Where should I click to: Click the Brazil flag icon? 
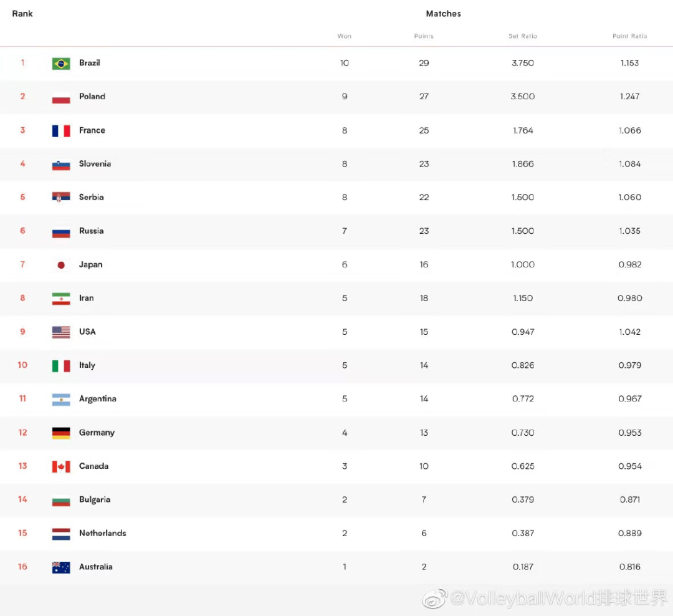tap(61, 64)
